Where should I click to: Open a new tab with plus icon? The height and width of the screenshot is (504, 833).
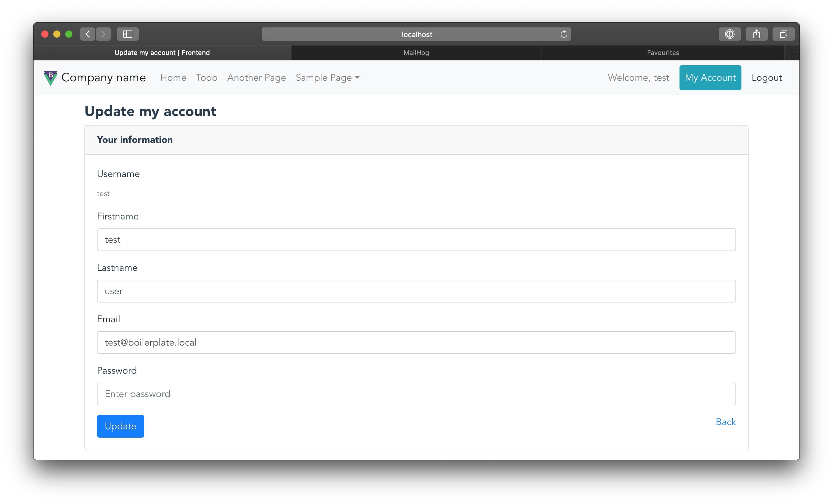[x=791, y=53]
